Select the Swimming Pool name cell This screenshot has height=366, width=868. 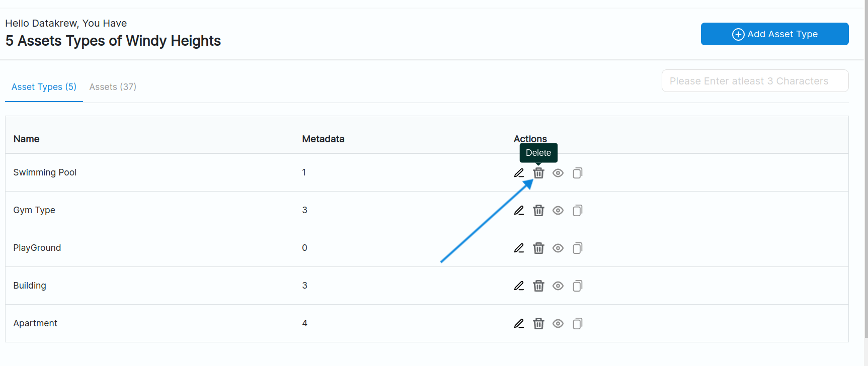(x=45, y=172)
